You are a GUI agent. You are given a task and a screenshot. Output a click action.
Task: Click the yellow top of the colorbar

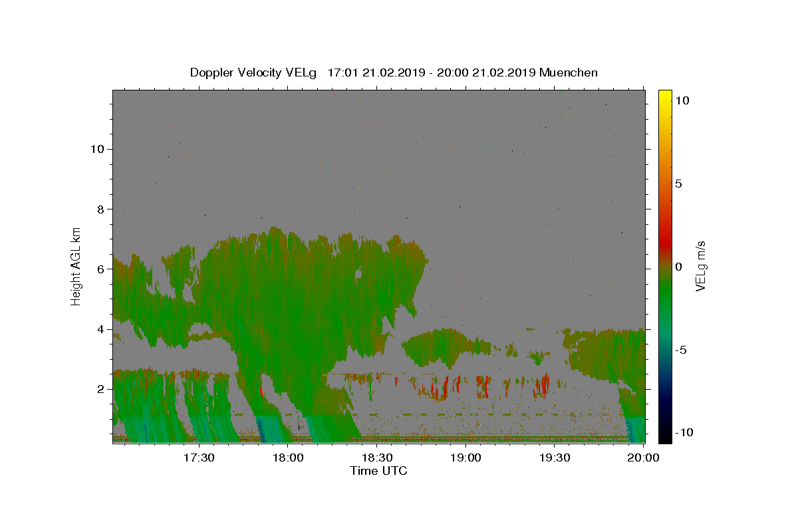[664, 95]
